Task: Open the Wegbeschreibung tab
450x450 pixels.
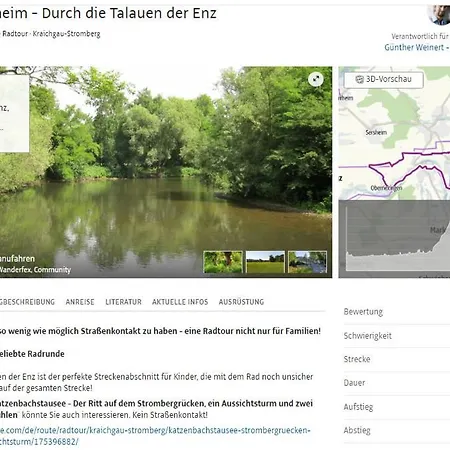Action: click(x=27, y=302)
